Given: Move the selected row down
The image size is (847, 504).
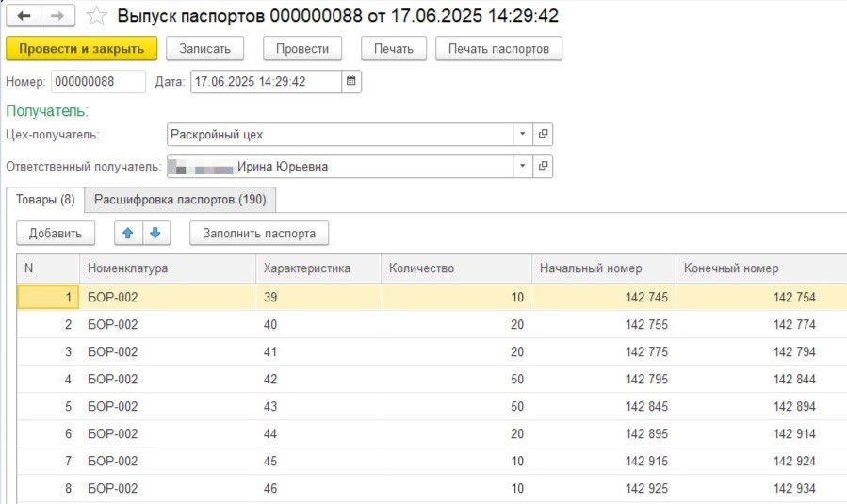Looking at the screenshot, I should point(155,233).
